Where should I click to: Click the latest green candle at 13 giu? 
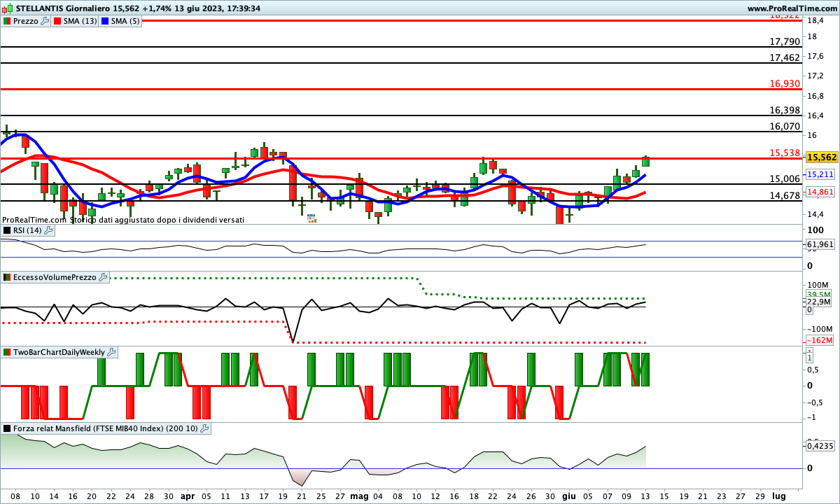coord(645,161)
